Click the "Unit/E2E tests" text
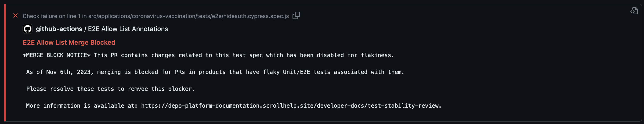The width and height of the screenshot is (644, 124). pyautogui.click(x=307, y=72)
